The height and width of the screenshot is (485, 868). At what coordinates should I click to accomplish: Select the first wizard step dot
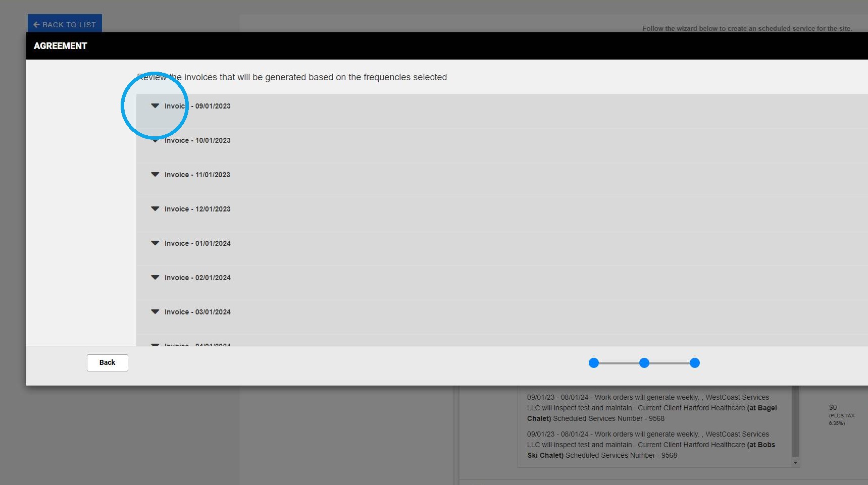tap(594, 363)
